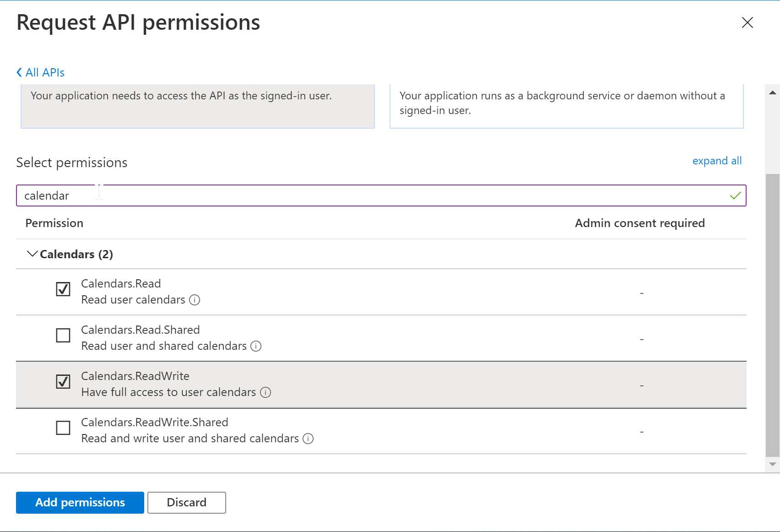This screenshot has height=532, width=780.
Task: Focus the calendar permission search box
Action: (x=381, y=195)
